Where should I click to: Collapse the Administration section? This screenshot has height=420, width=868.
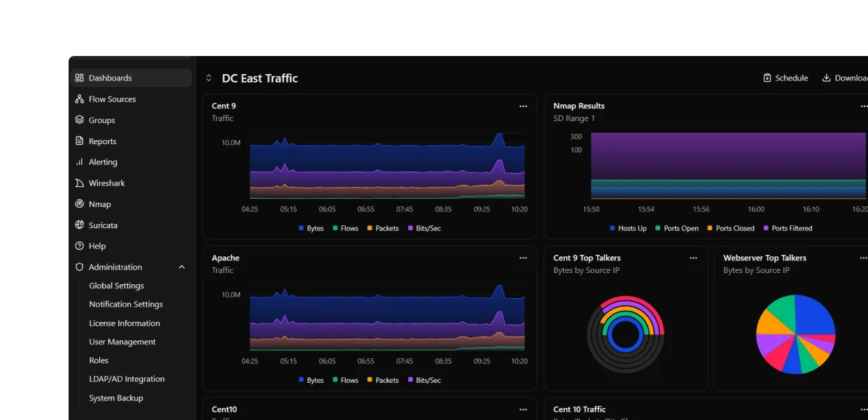click(x=181, y=267)
